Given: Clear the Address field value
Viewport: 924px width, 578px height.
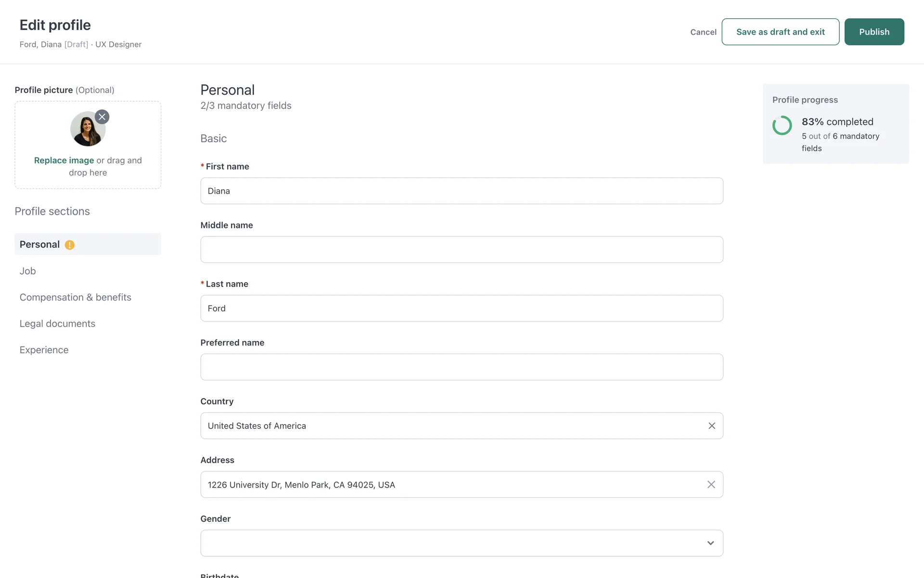Looking at the screenshot, I should [x=711, y=485].
